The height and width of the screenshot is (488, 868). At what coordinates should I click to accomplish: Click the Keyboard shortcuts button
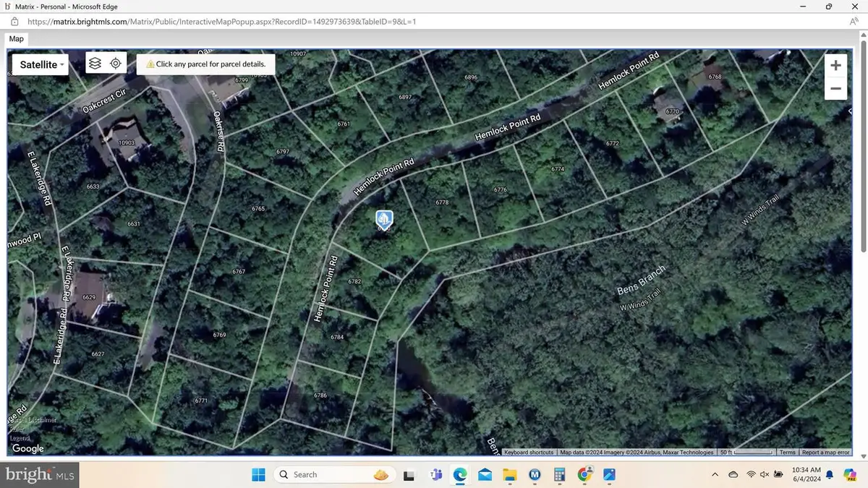[529, 453]
